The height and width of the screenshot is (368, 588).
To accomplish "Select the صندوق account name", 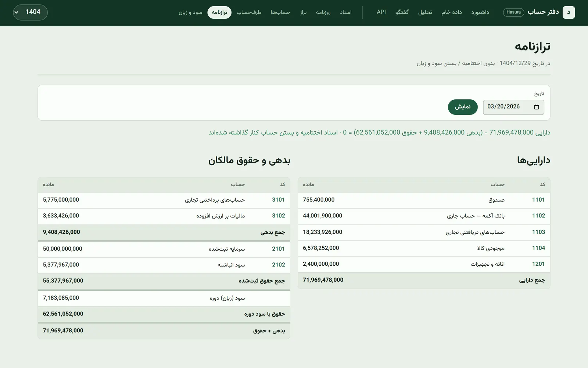I will click(x=496, y=200).
